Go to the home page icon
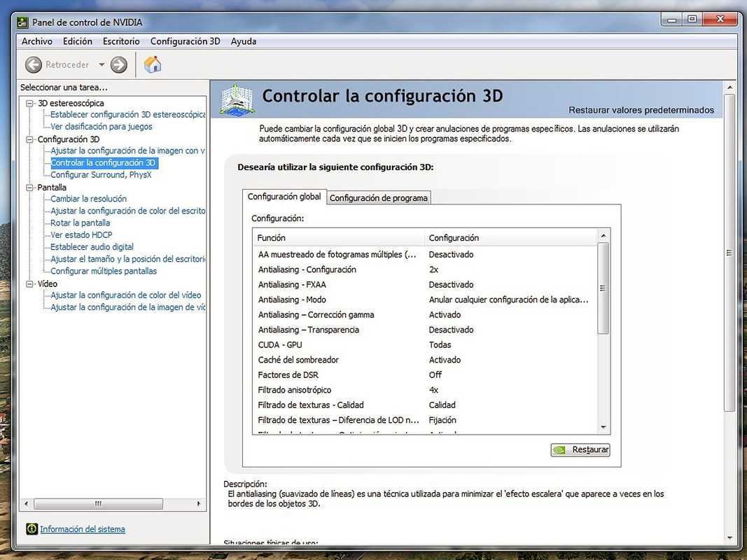 coord(153,64)
